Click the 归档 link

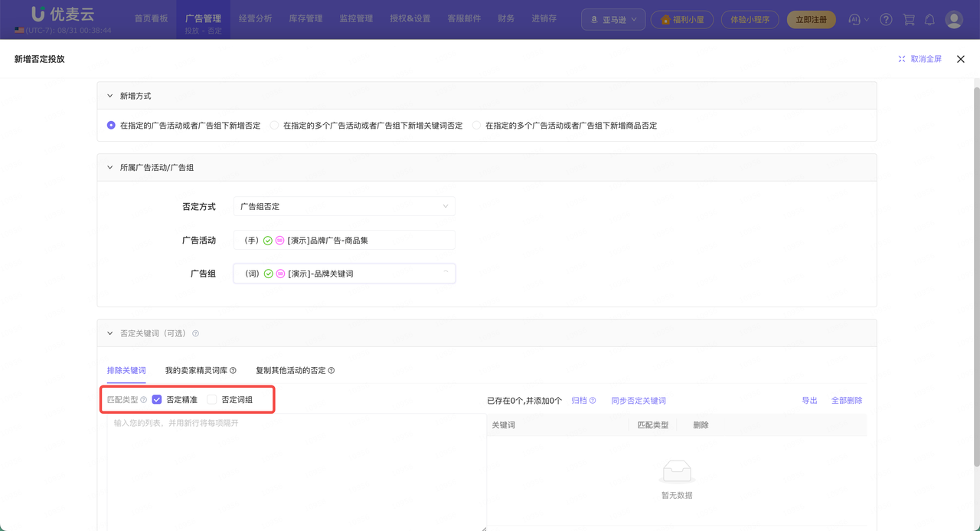pyautogui.click(x=579, y=400)
